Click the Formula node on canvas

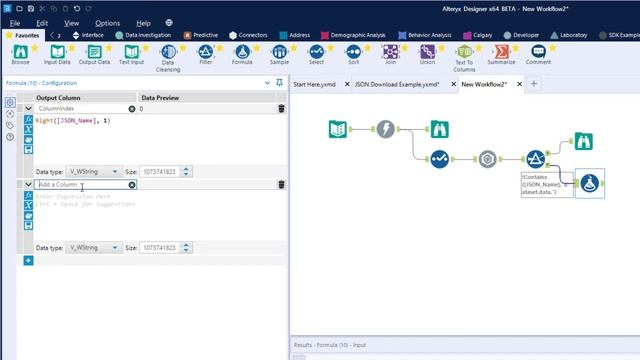(x=589, y=183)
